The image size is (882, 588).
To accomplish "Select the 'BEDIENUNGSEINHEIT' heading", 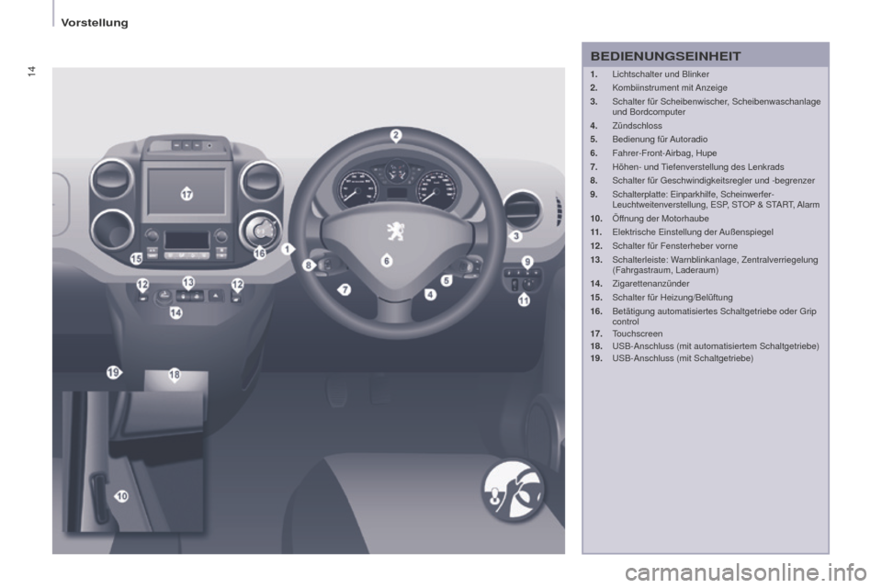I will (x=665, y=56).
